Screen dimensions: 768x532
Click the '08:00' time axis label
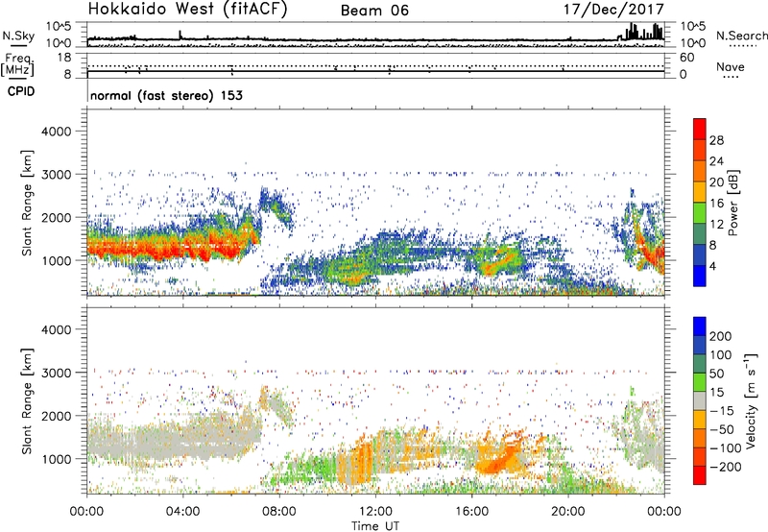pos(279,512)
